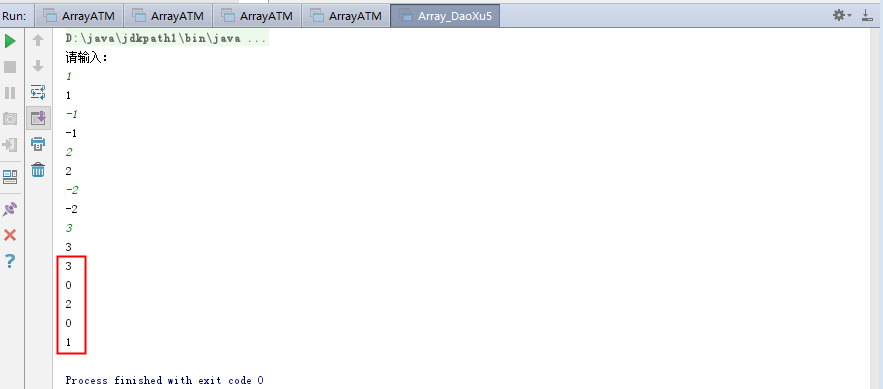Screen dimensions: 883x389
Task: Clear all console output with trash icon
Action: (x=38, y=169)
